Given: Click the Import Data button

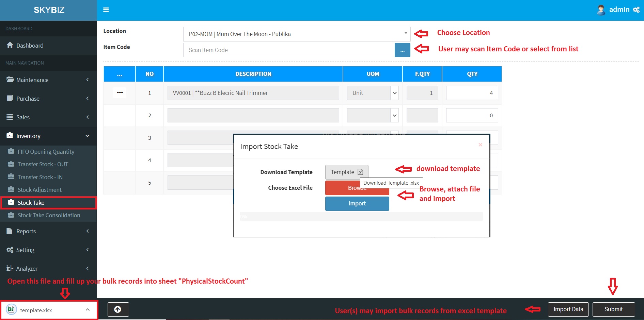Looking at the screenshot, I should tap(568, 309).
